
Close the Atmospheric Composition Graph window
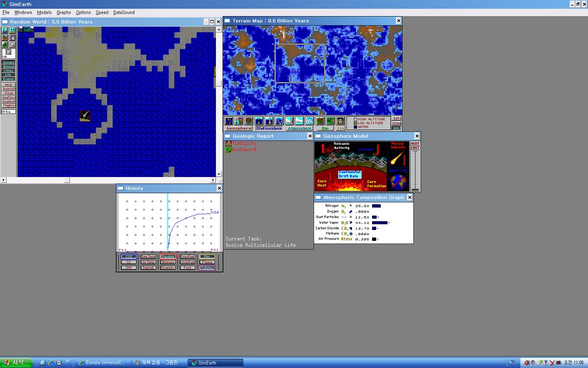(409, 197)
